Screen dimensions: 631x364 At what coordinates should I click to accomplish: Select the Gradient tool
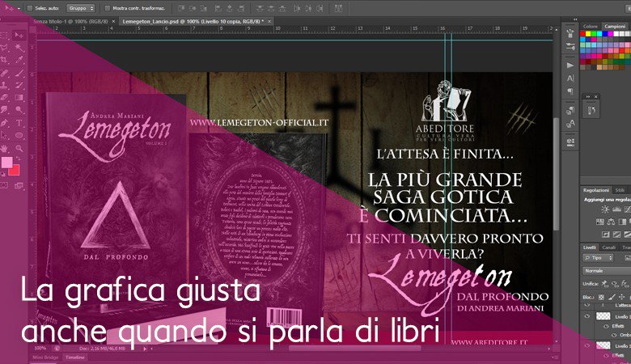(19, 97)
